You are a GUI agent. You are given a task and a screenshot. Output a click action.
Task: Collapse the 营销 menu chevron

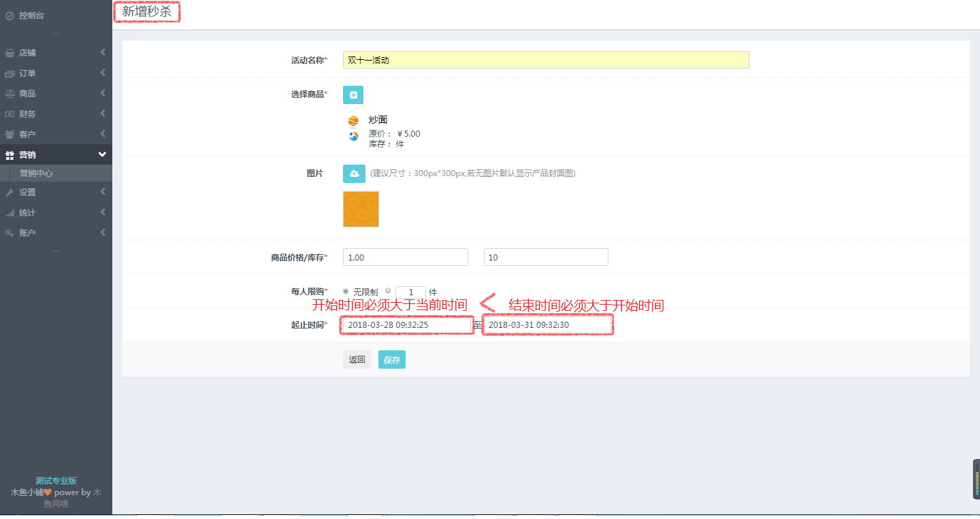pos(102,154)
